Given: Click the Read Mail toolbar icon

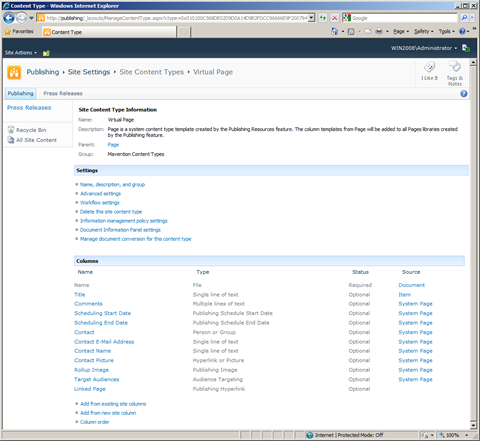Looking at the screenshot, I should click(x=368, y=31).
